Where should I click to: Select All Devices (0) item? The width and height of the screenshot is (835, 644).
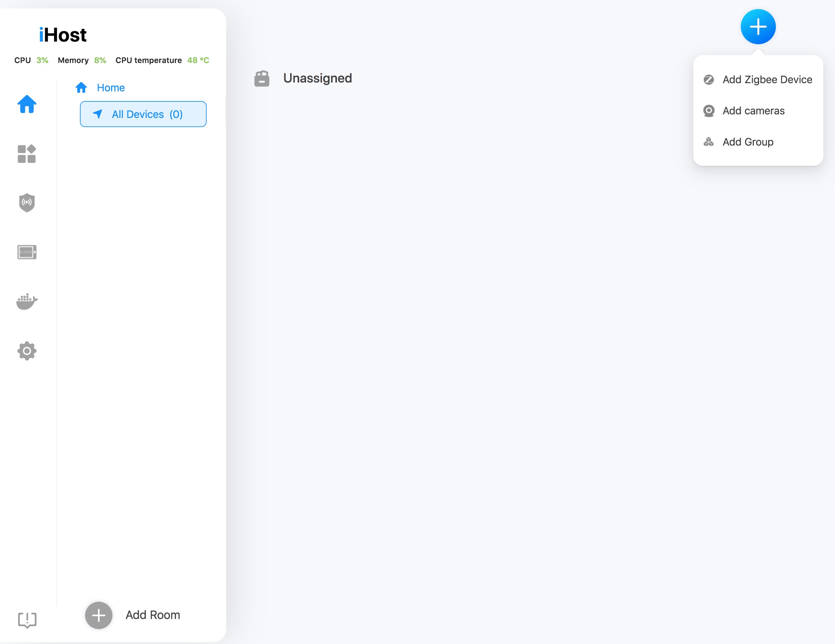[143, 114]
